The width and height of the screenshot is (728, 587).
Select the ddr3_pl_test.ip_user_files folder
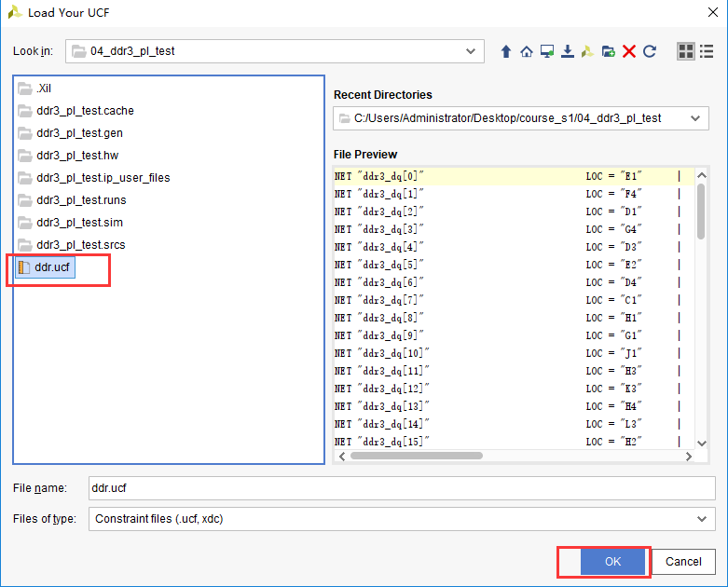click(94, 177)
